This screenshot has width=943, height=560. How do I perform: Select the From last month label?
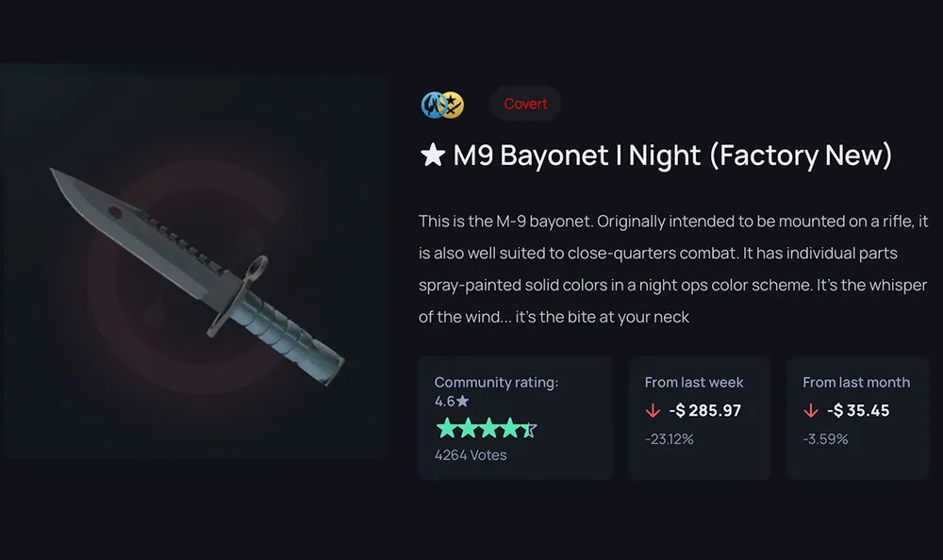pyautogui.click(x=856, y=383)
